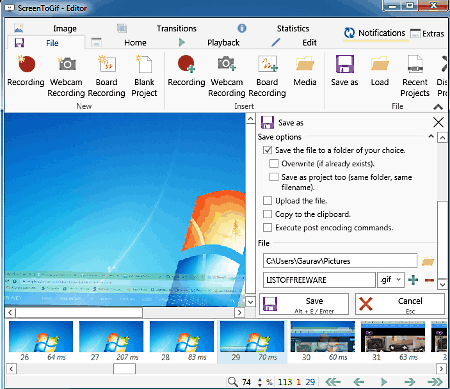Open Recent Projects
The width and height of the screenshot is (450, 389).
415,76
